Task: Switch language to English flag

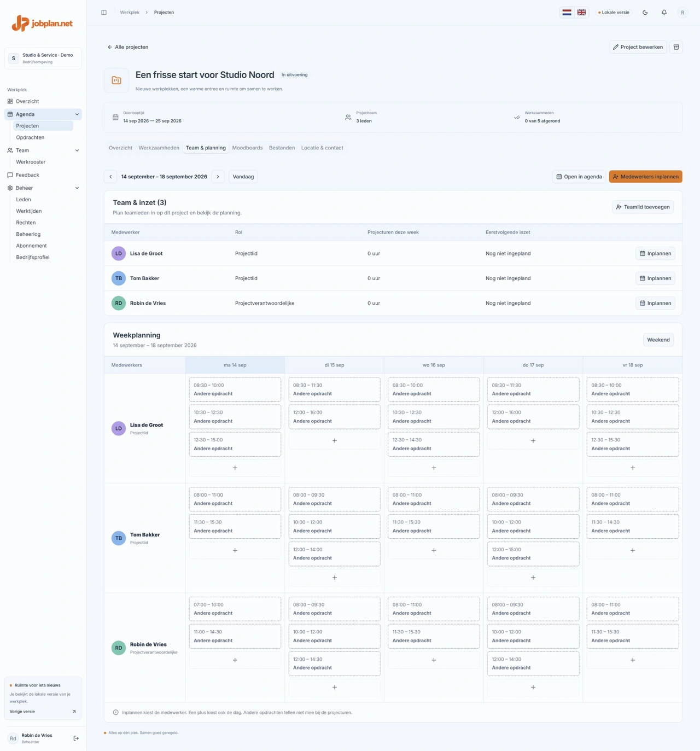Action: click(581, 12)
